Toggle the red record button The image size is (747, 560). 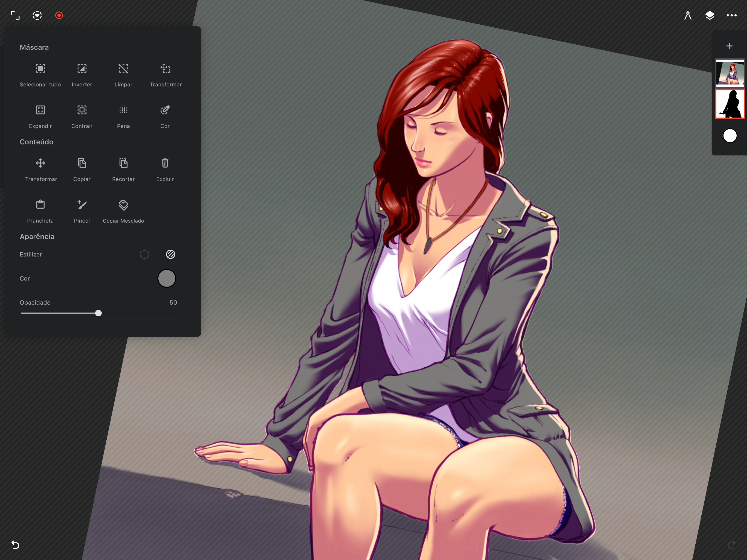pos(59,16)
